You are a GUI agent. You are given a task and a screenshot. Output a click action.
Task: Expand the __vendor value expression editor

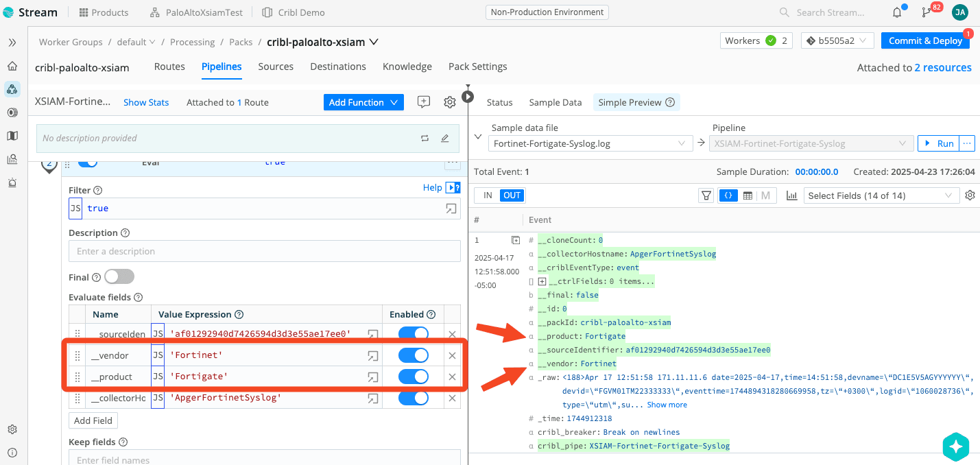click(x=372, y=355)
